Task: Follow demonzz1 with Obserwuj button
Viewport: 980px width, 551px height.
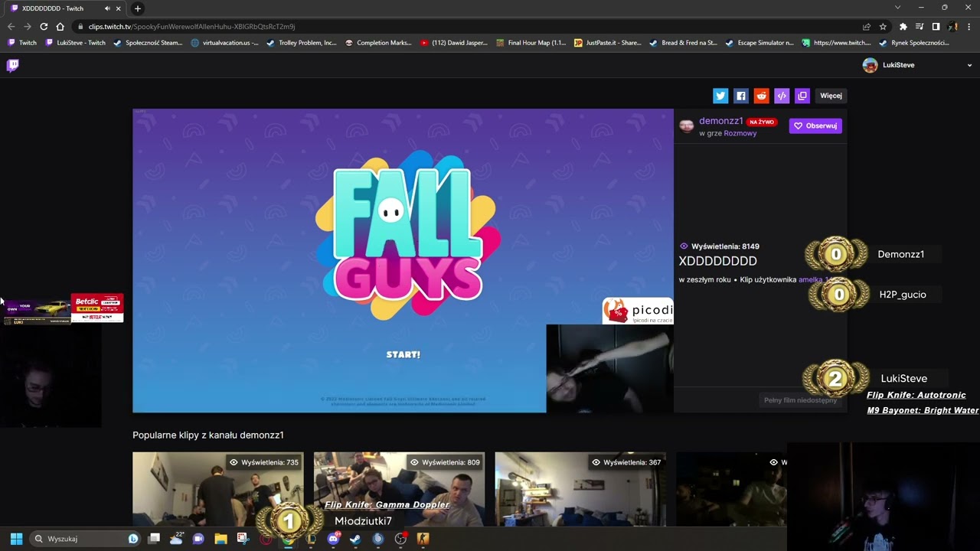Action: (x=815, y=126)
